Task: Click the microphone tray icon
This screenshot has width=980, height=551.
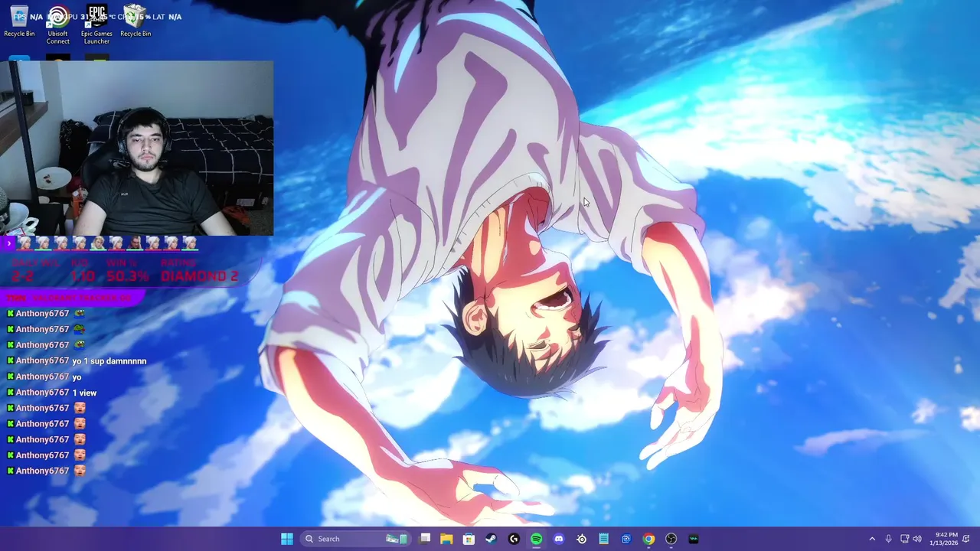Action: (888, 539)
